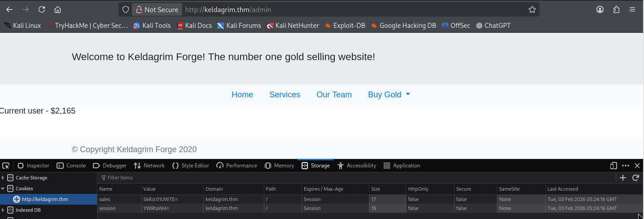Screen dimensions: 644x219
Task: Close the developer tools panel
Action: click(637, 166)
